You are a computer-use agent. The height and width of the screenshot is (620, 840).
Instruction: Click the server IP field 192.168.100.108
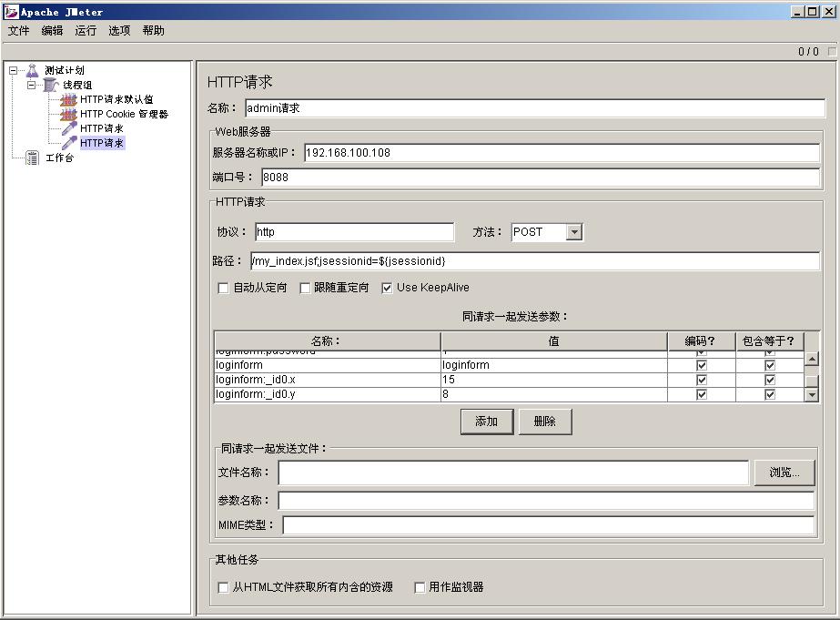coord(562,153)
